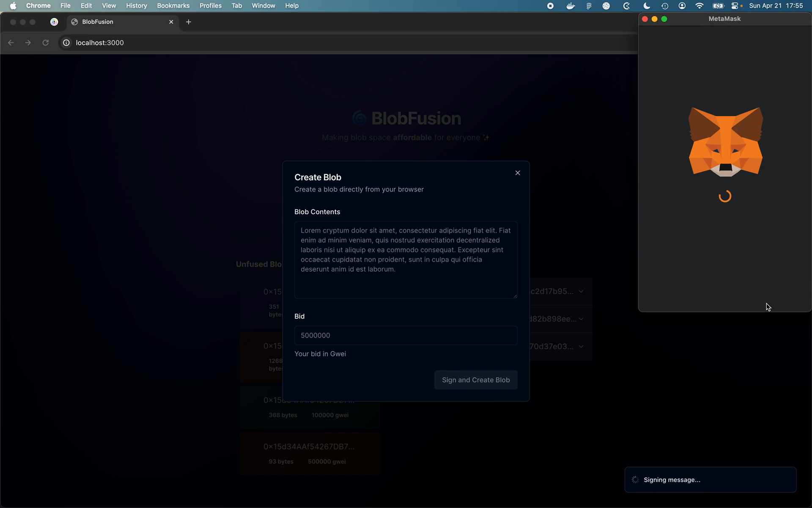Open a new Chrome tab
Screen dimensions: 812x508
coord(189,22)
